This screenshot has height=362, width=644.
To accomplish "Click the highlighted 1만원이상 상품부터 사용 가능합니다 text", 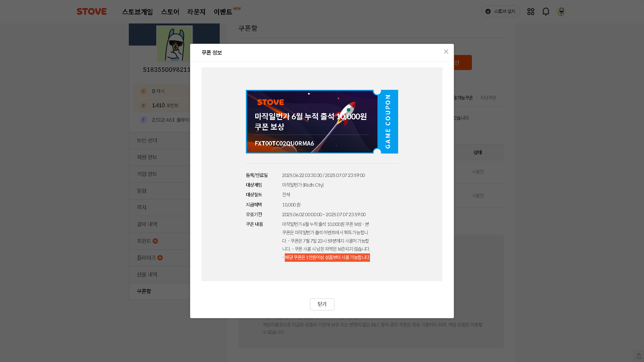I will tap(327, 257).
